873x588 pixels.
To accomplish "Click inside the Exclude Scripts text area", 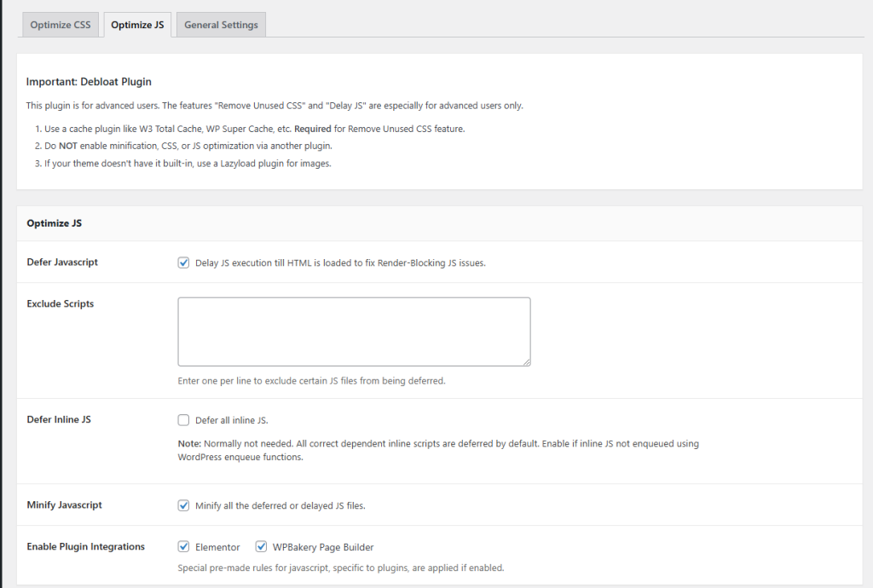I will tap(354, 331).
